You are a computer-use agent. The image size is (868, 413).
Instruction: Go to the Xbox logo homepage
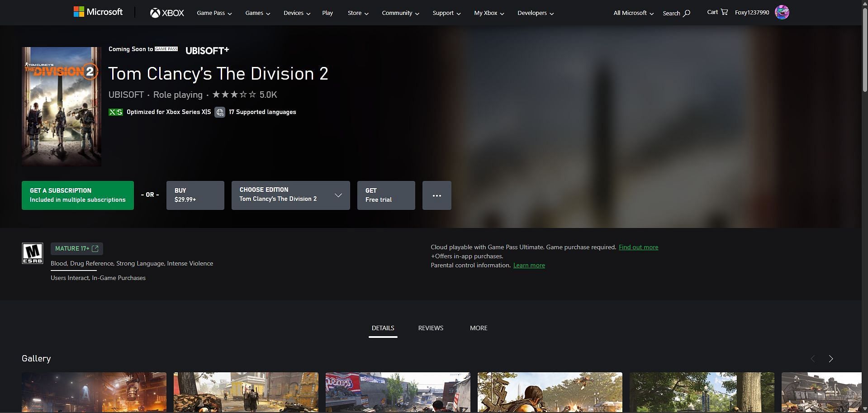click(167, 13)
